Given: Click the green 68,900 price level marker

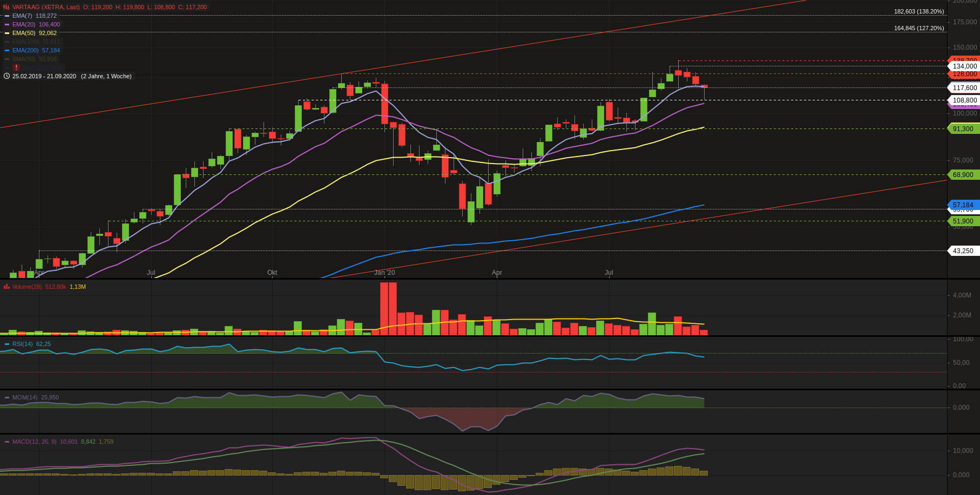Looking at the screenshot, I should coord(964,175).
